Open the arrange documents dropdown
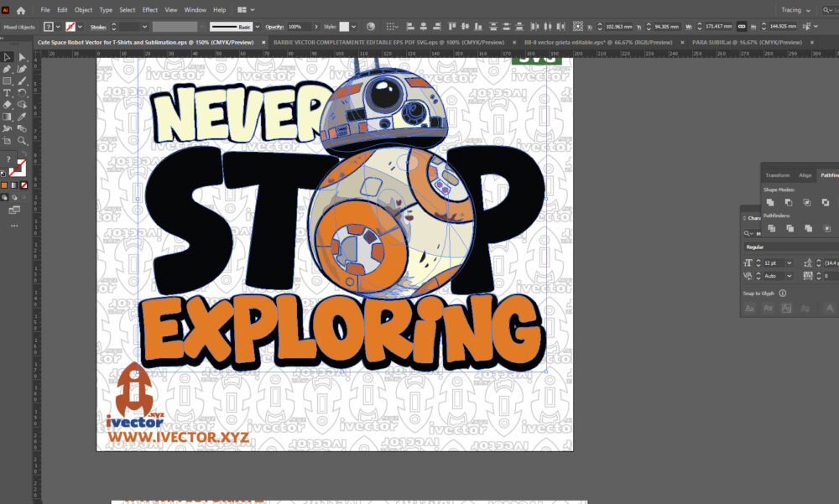 click(x=246, y=9)
